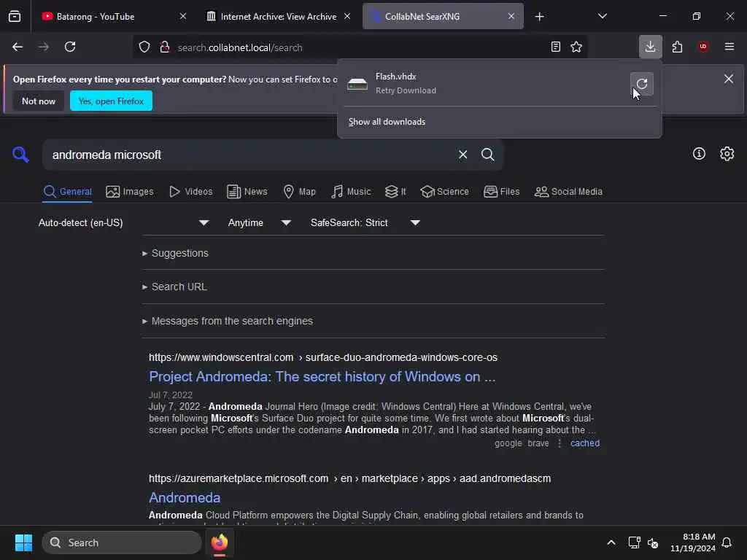
Task: Open the SafeSearch: Strict dropdown
Action: [365, 223]
